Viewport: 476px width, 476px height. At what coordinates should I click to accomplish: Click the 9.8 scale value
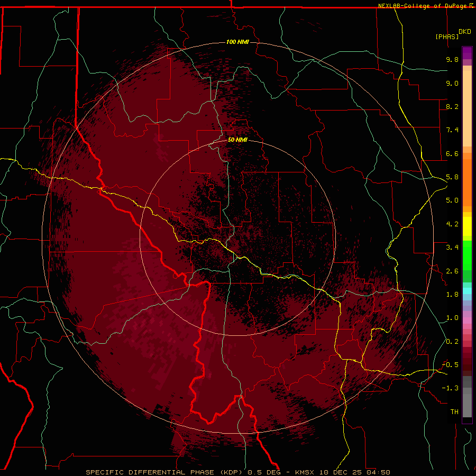tap(452, 59)
